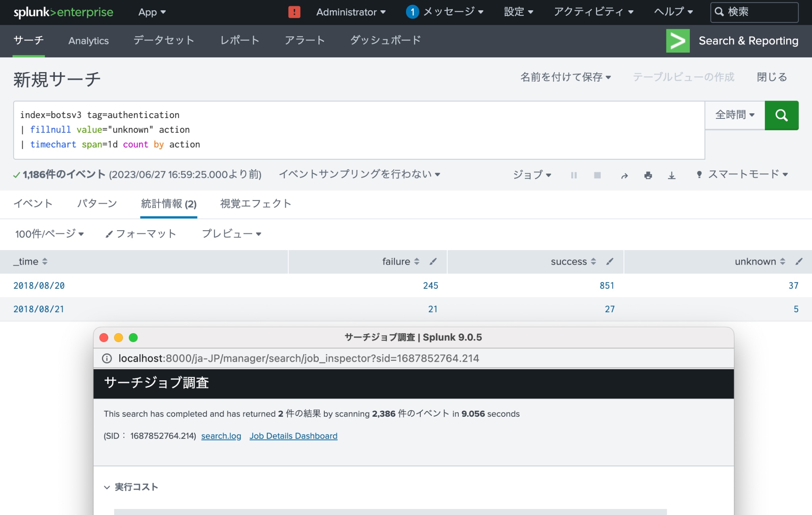Click the 2018/08/20 time cell

coord(39,286)
